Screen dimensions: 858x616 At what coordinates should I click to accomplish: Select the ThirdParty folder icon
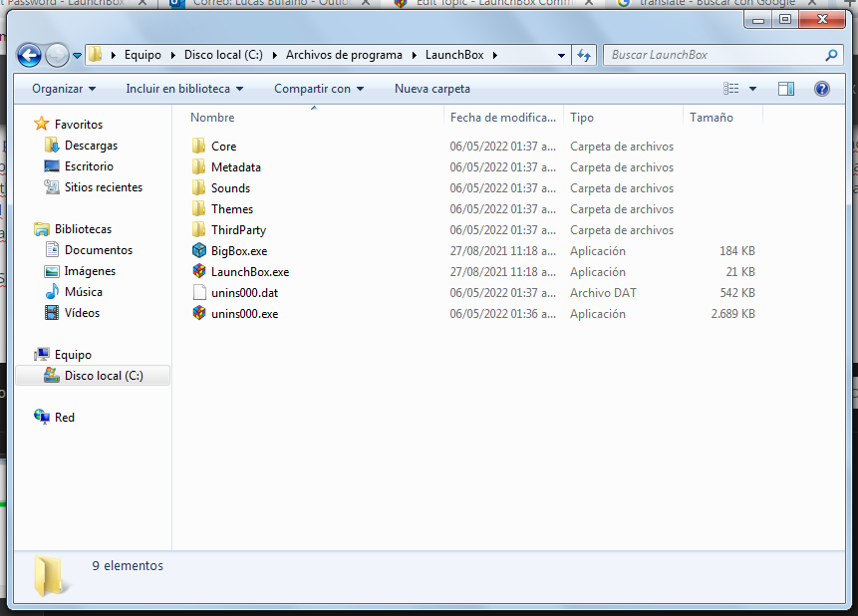pos(199,230)
